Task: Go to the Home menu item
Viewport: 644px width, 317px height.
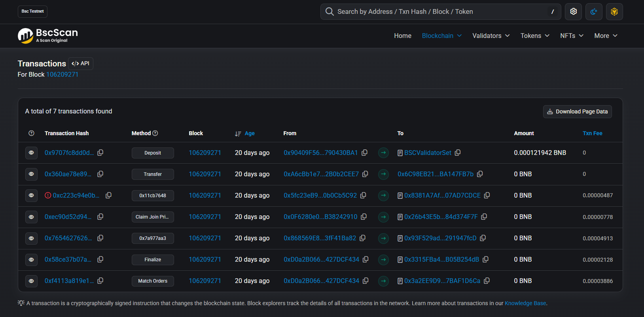Action: [403, 36]
